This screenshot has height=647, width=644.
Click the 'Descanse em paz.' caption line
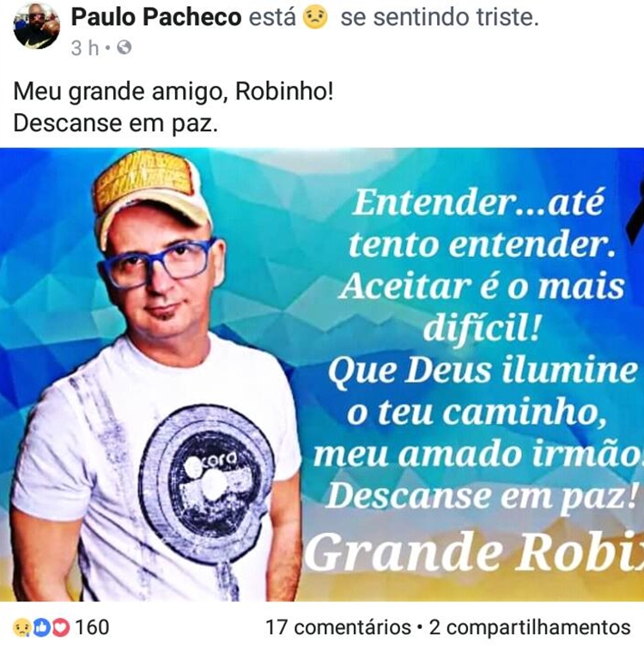click(115, 123)
